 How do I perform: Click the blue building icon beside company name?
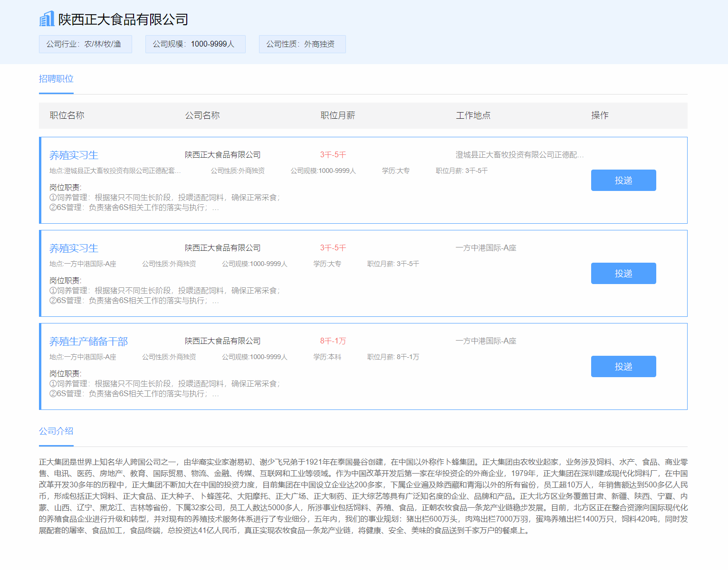click(47, 19)
